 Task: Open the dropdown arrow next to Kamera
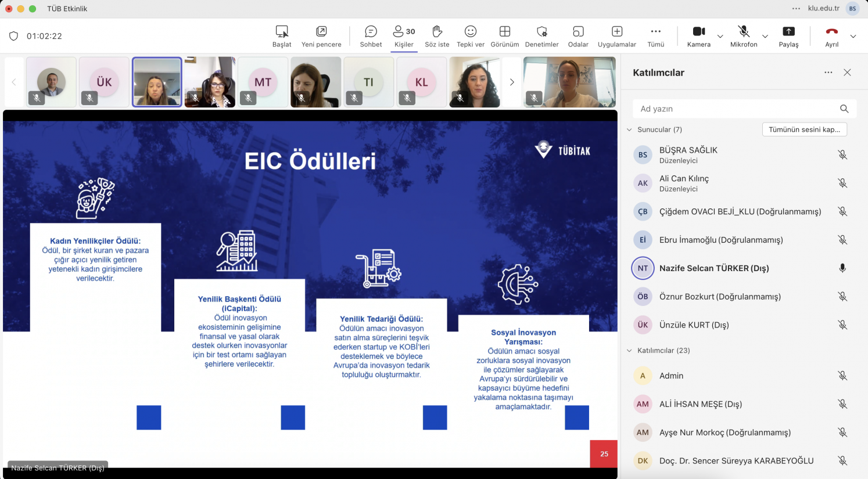(720, 37)
